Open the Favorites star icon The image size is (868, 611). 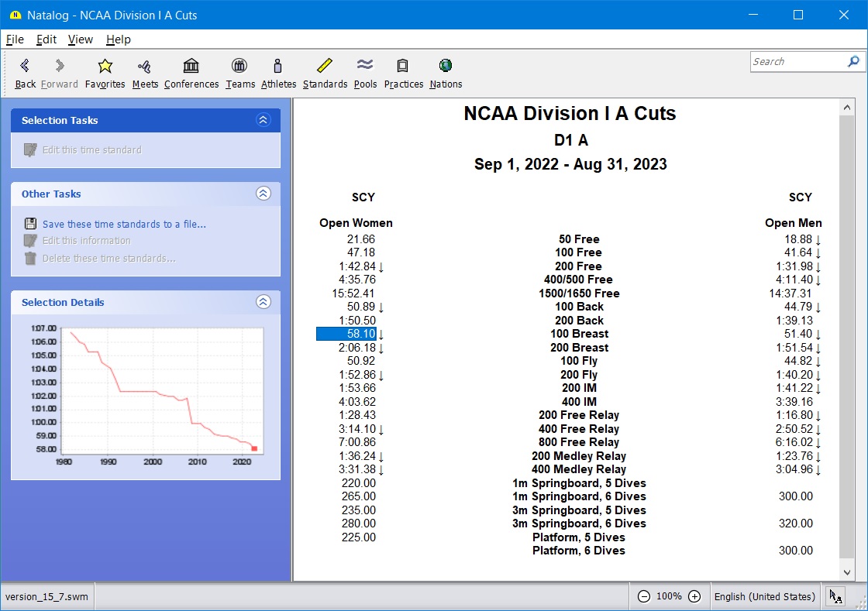105,67
